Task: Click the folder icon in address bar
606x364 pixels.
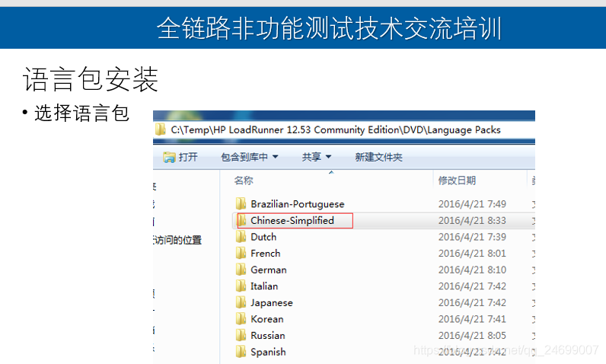Action: [161, 129]
